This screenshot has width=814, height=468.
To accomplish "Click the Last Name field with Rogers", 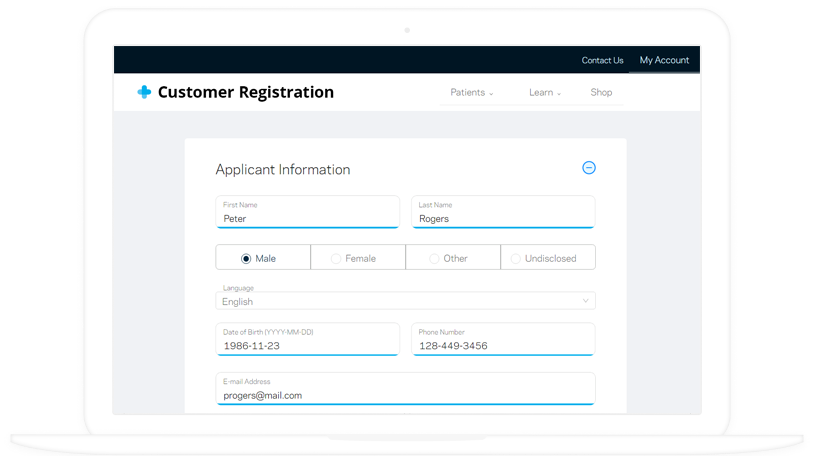I will point(503,212).
